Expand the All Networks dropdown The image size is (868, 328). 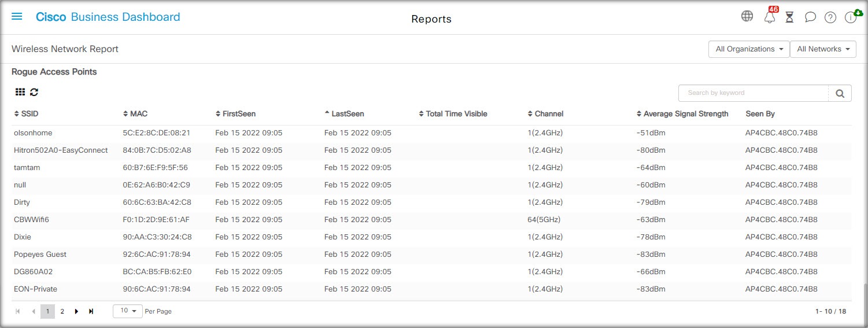(823, 49)
